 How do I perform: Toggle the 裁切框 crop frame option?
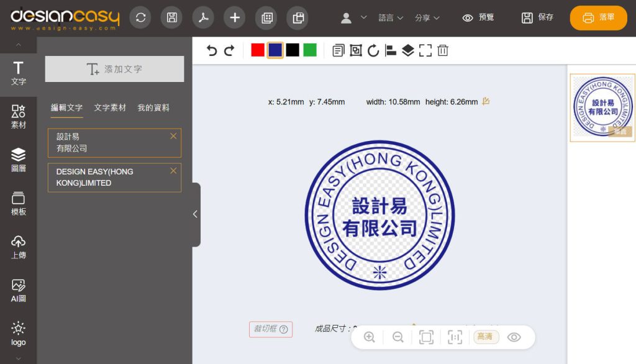(271, 329)
